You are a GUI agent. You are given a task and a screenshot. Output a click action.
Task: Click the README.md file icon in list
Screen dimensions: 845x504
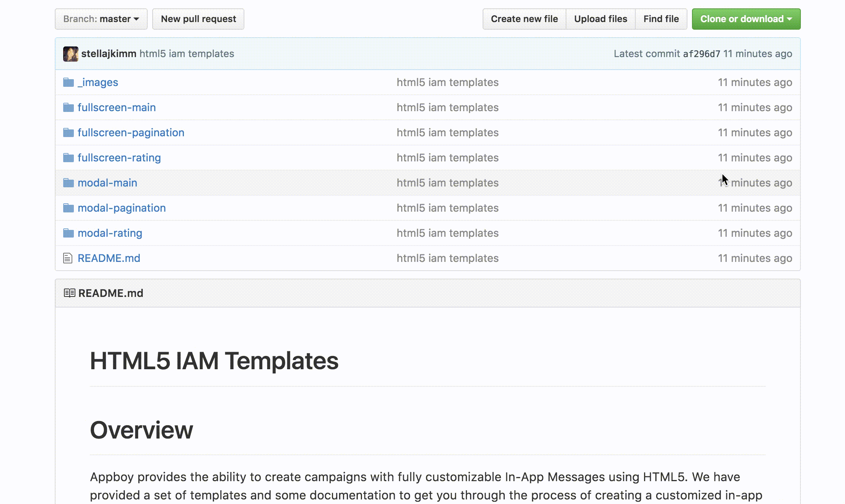click(68, 258)
